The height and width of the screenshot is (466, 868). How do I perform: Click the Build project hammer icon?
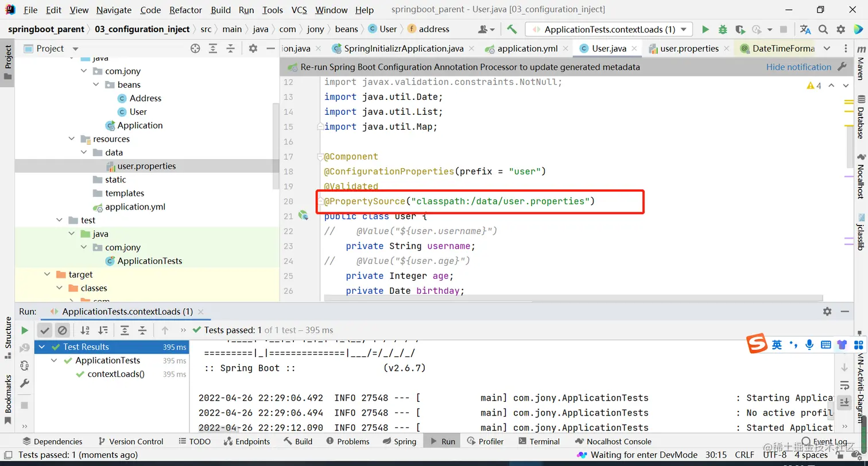click(x=512, y=29)
